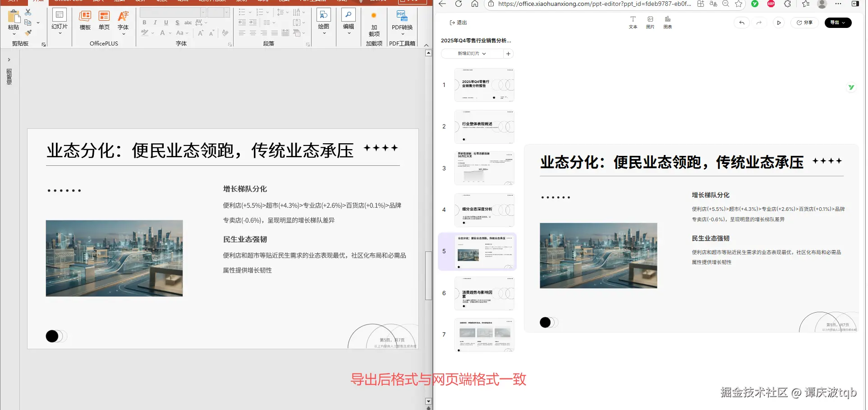This screenshot has height=410, width=868.
Task: Click the ABP extension icon
Action: click(x=771, y=4)
